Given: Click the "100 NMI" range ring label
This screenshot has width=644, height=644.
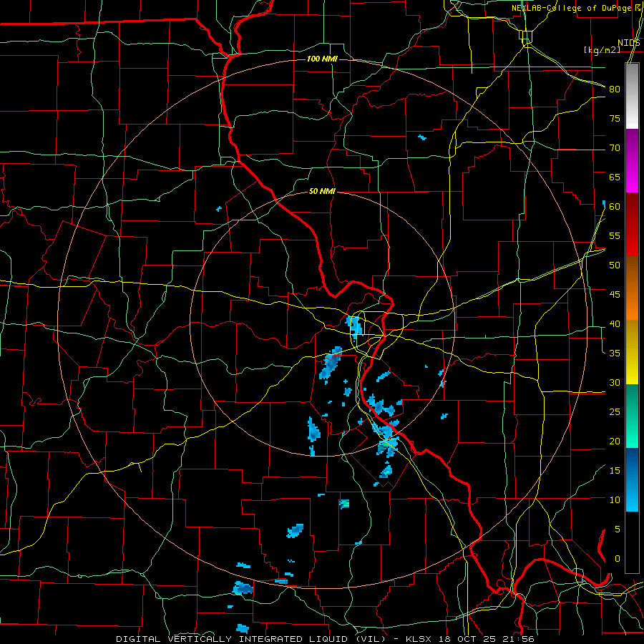Looking at the screenshot, I should point(322,59).
